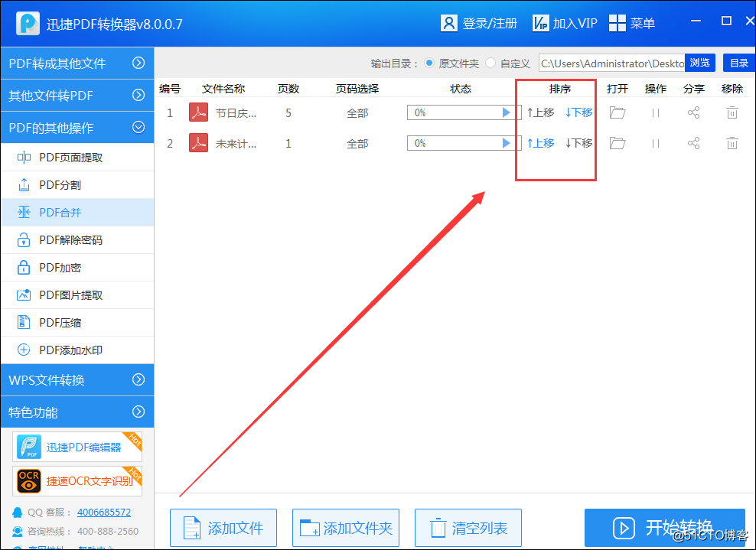
Task: Select PDF解除密码 in sidebar
Action: (x=77, y=239)
